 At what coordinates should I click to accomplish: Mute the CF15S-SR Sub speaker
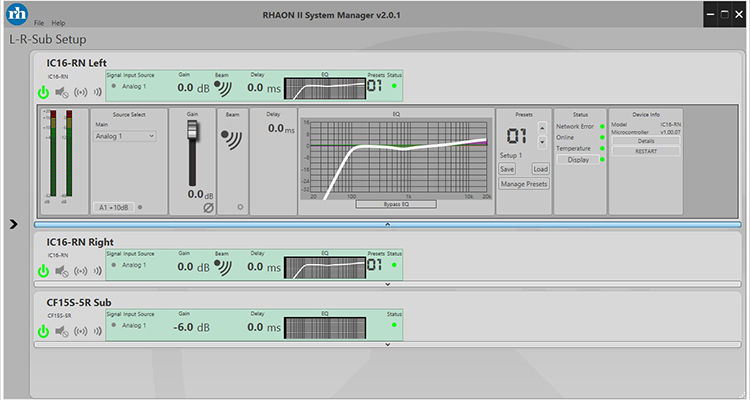tap(62, 330)
